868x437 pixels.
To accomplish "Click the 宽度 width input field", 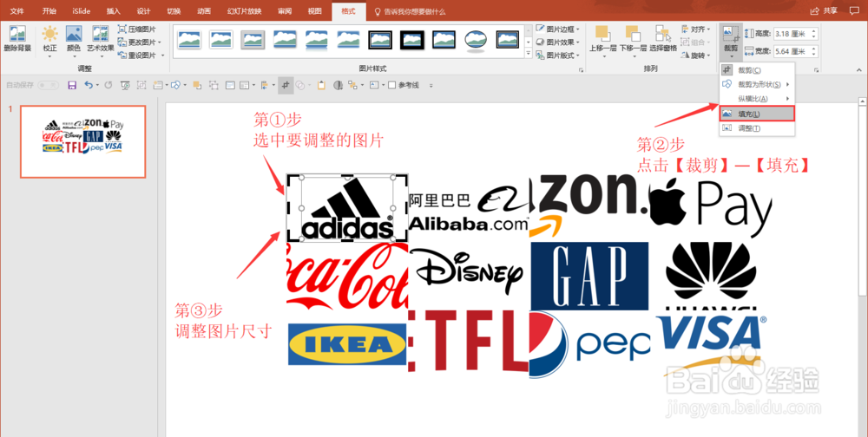I will 792,51.
